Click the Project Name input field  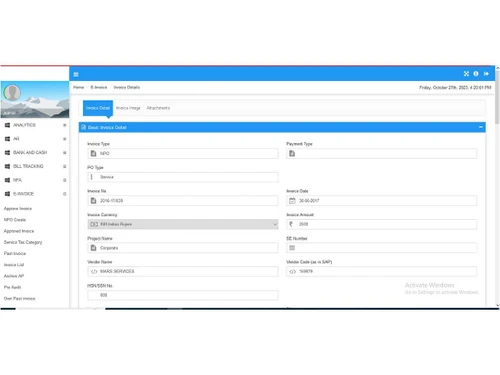click(183, 248)
